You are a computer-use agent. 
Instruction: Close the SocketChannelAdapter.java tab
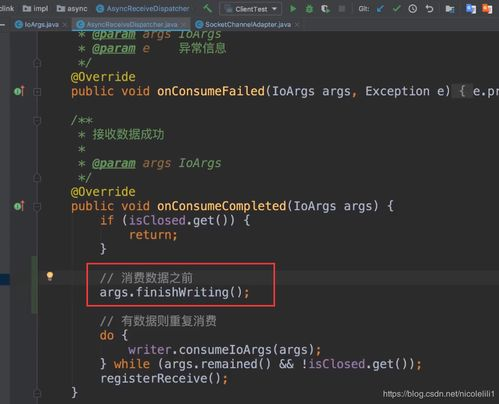click(297, 24)
